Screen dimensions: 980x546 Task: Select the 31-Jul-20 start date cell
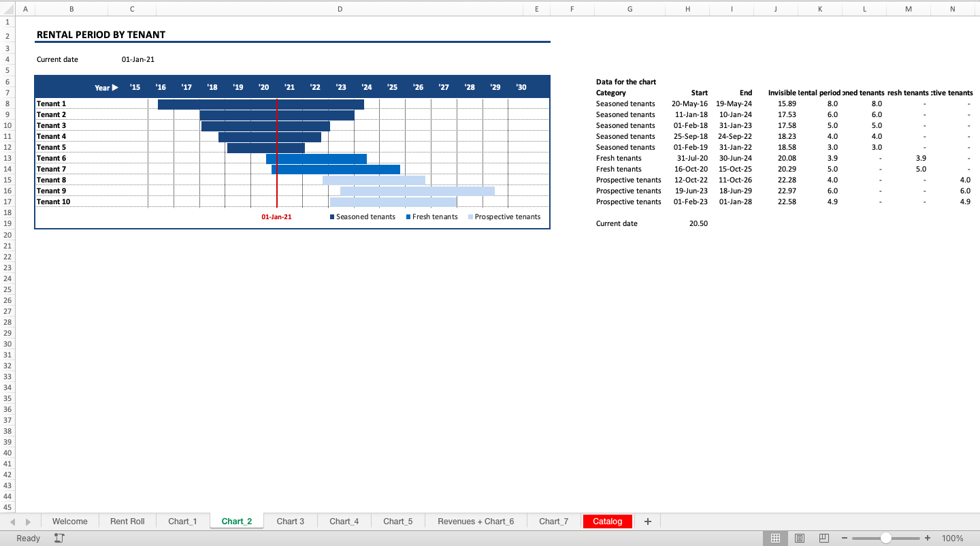click(687, 158)
